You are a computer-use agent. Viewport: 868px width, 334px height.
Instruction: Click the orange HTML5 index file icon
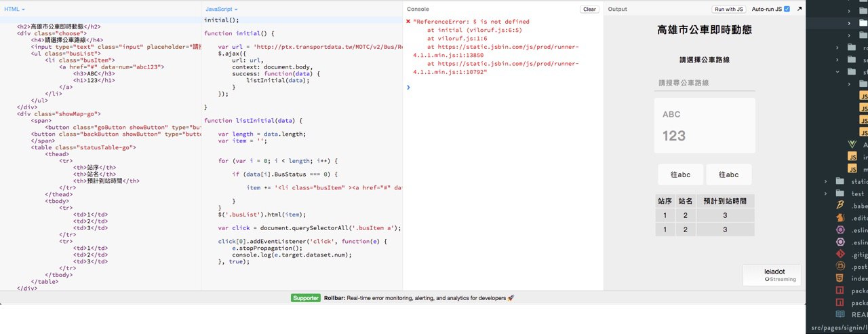840,278
